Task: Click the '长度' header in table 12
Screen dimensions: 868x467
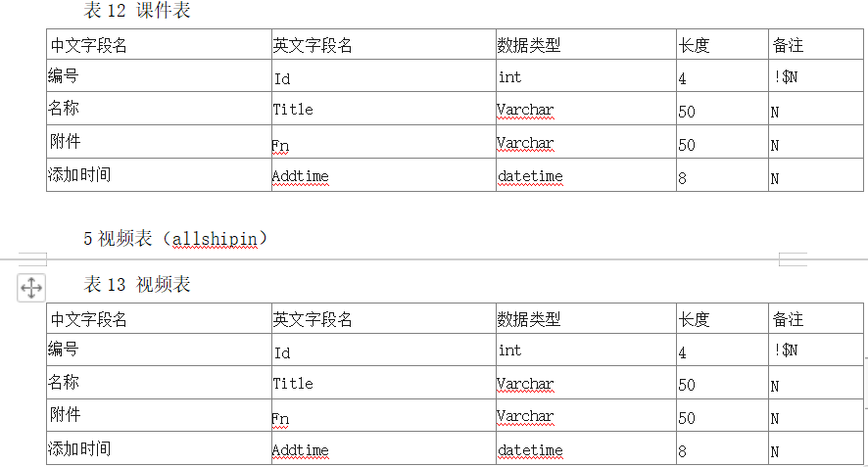Action: pyautogui.click(x=722, y=44)
